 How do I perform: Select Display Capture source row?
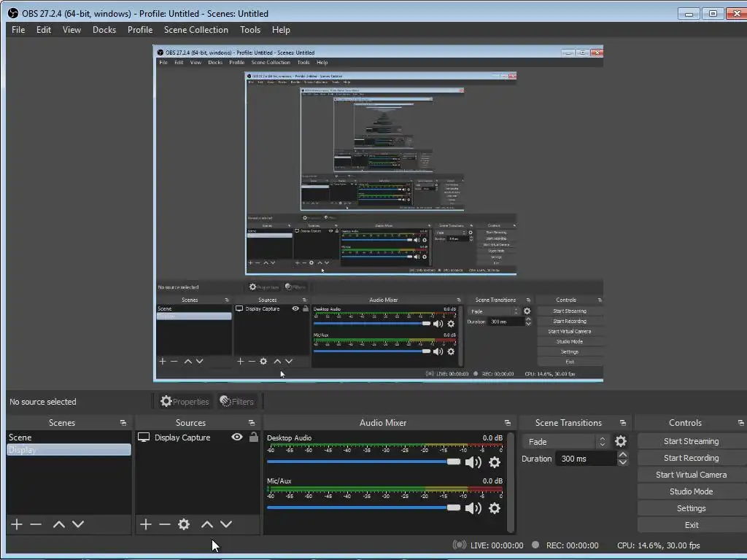(x=197, y=437)
